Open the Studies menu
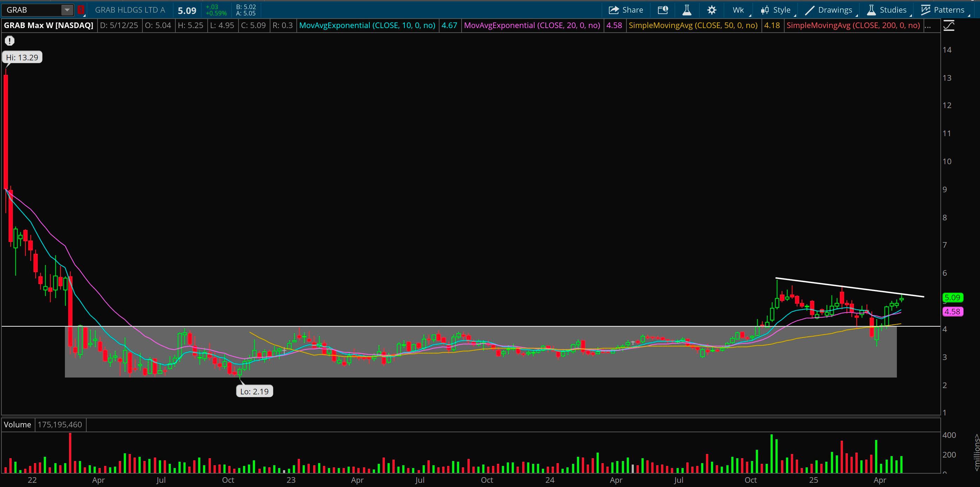980x487 pixels. tap(887, 10)
